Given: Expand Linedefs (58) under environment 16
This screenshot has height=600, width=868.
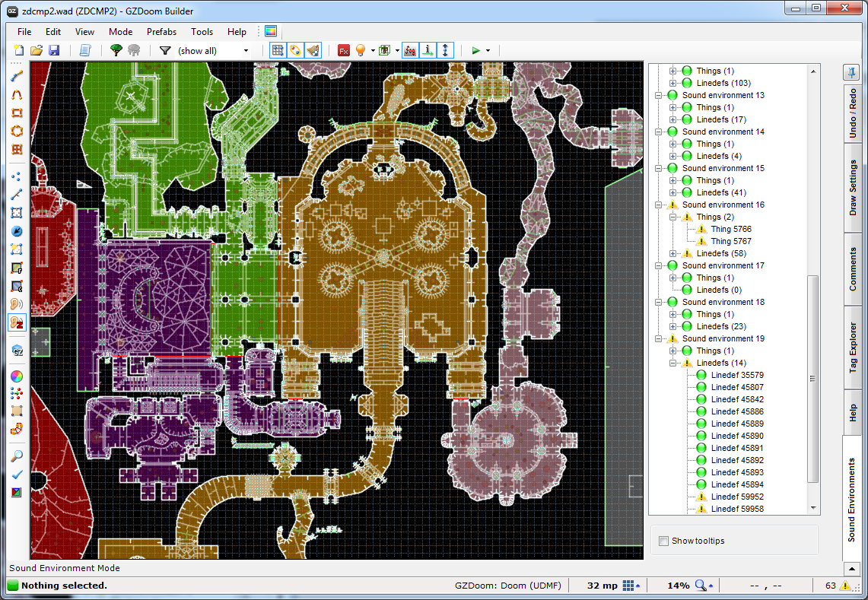Looking at the screenshot, I should coord(672,253).
